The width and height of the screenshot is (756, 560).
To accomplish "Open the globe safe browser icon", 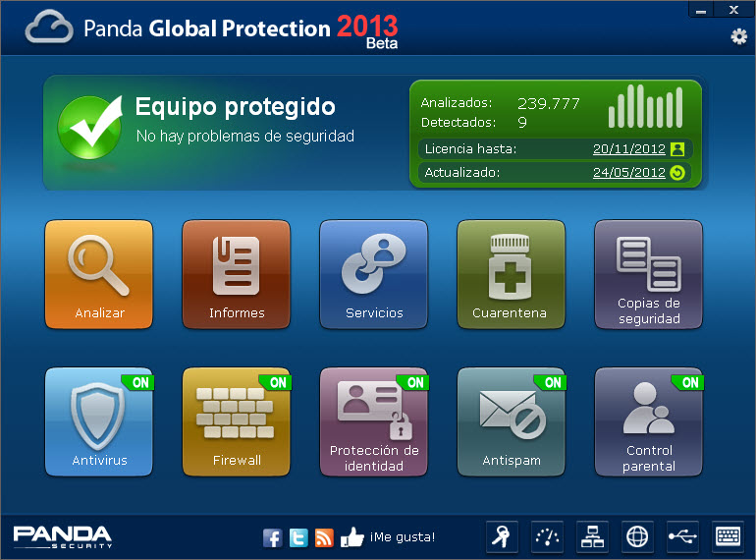I will point(637,536).
